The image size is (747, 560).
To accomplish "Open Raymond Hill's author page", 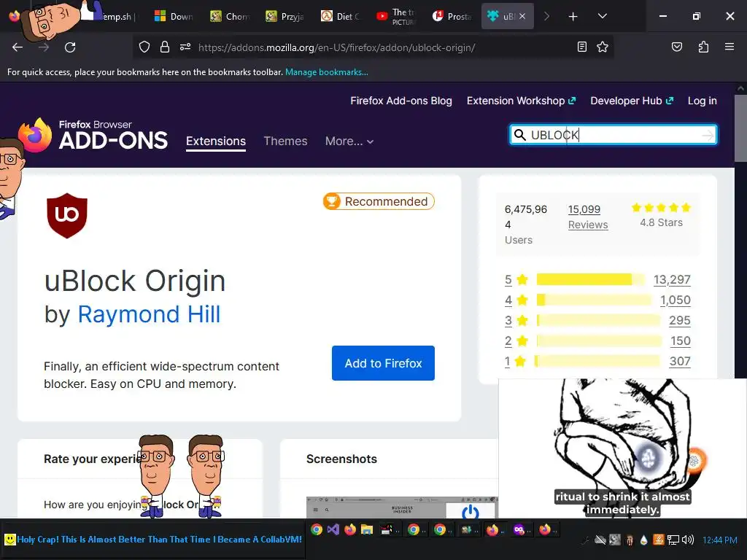I will point(149,314).
